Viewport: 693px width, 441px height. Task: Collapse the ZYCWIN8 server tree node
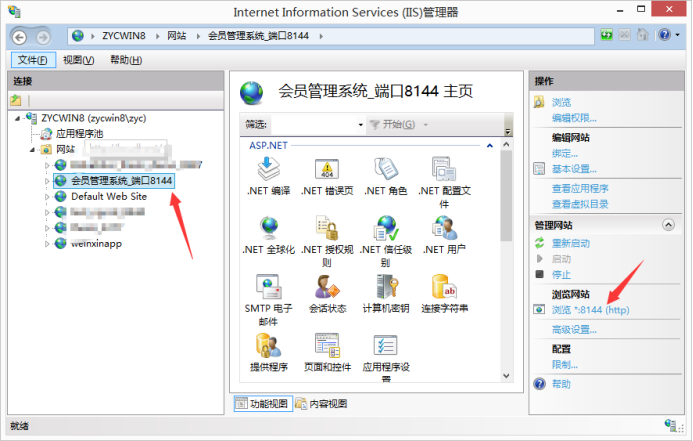[18, 118]
